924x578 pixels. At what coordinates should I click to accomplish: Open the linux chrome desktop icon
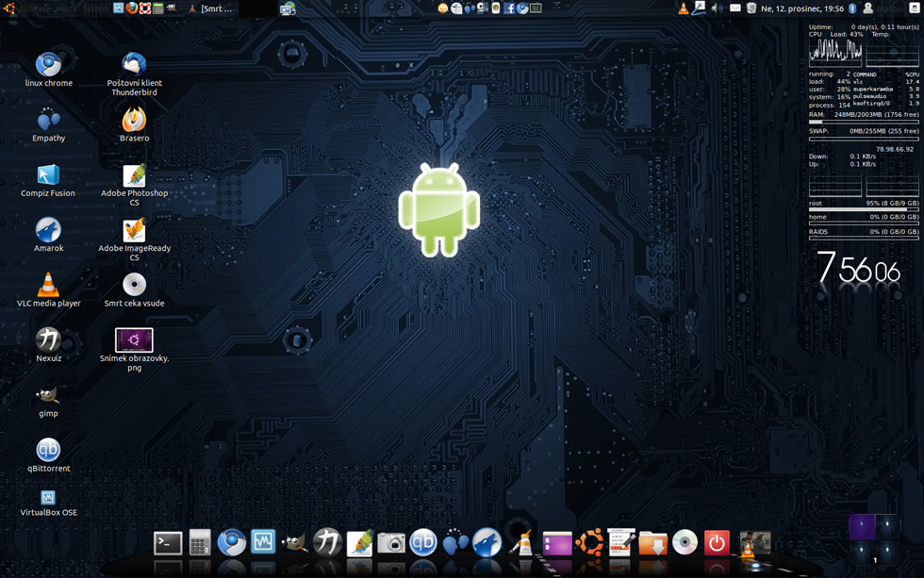[48, 70]
